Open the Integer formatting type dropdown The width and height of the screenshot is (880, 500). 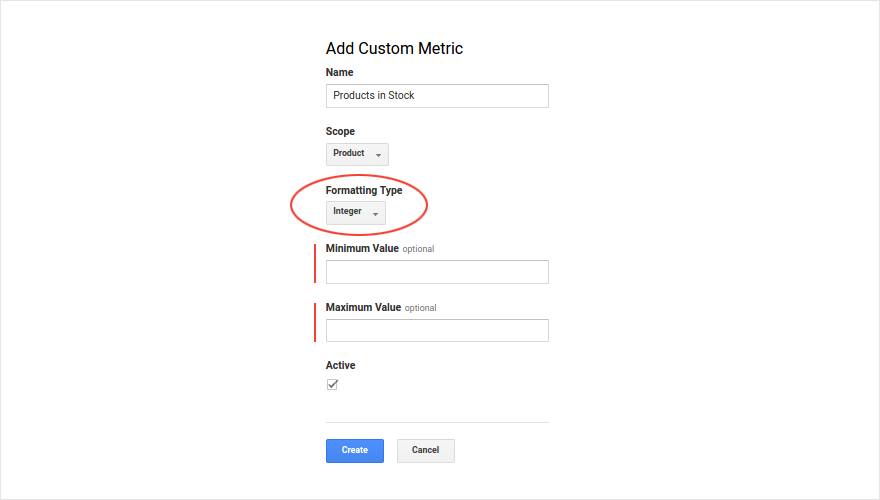(x=356, y=213)
